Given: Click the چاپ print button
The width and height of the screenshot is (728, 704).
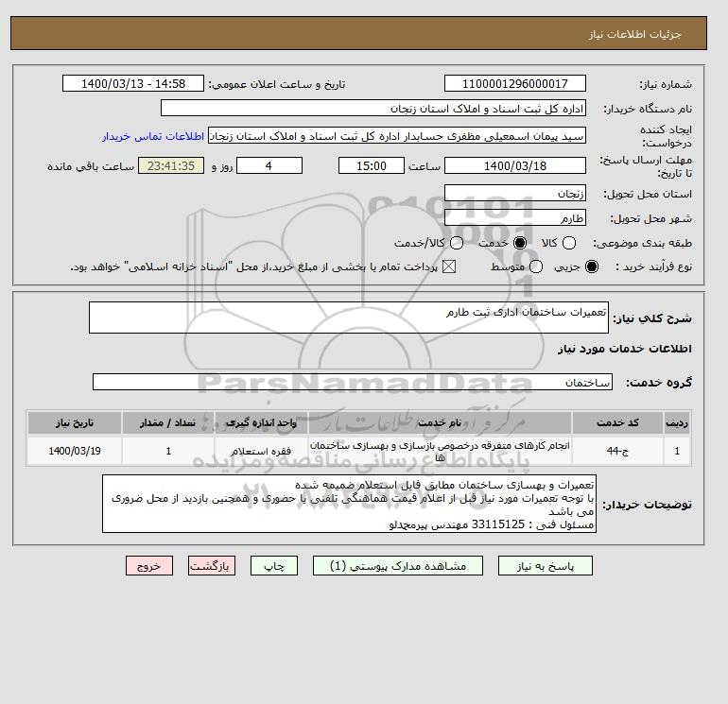Looking at the screenshot, I should click(x=274, y=566).
